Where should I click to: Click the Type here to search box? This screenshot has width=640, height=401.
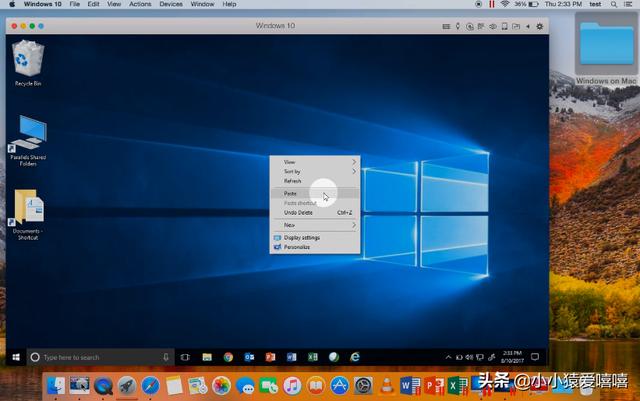point(100,357)
